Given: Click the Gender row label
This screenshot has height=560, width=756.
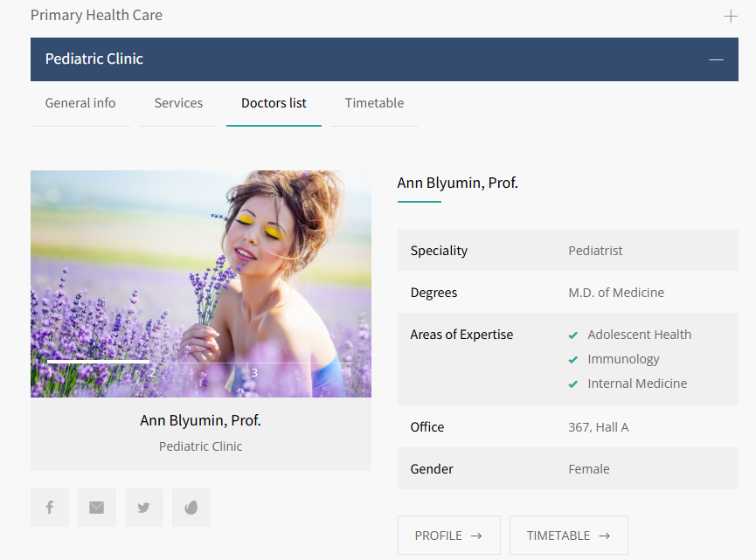Looking at the screenshot, I should (x=432, y=469).
